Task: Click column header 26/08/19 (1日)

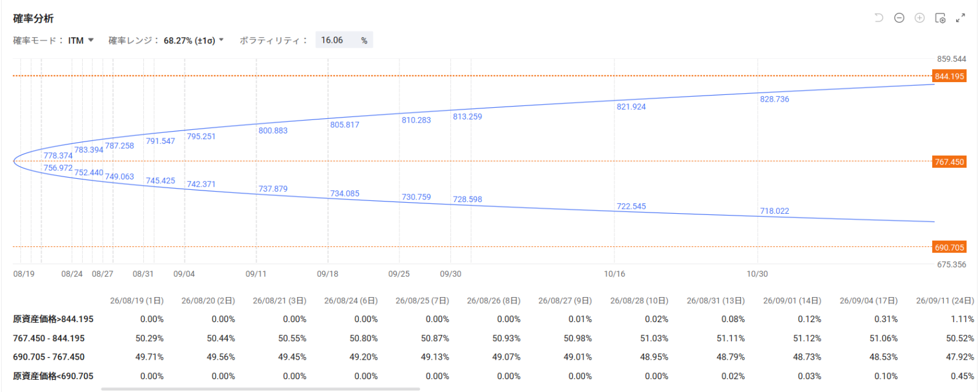Action: click(137, 301)
